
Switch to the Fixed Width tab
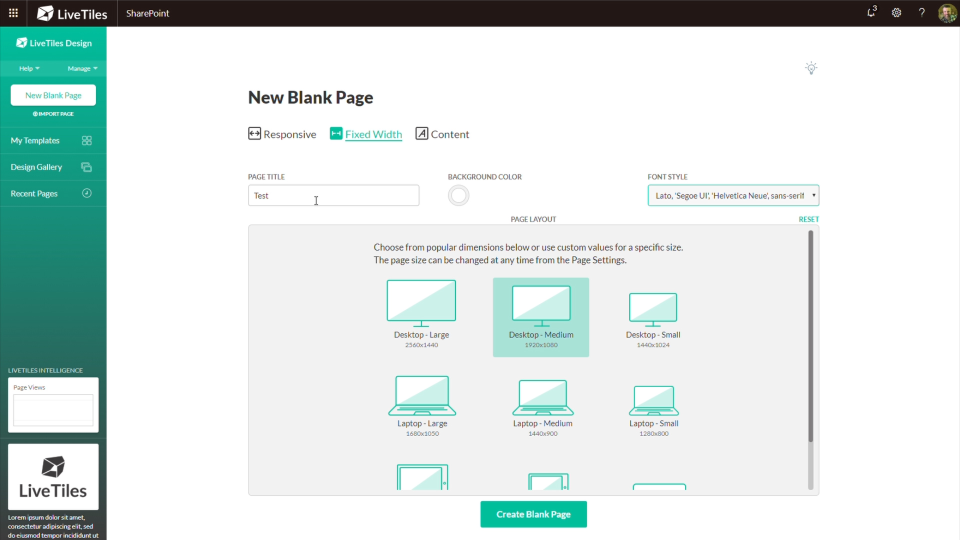pyautogui.click(x=366, y=134)
